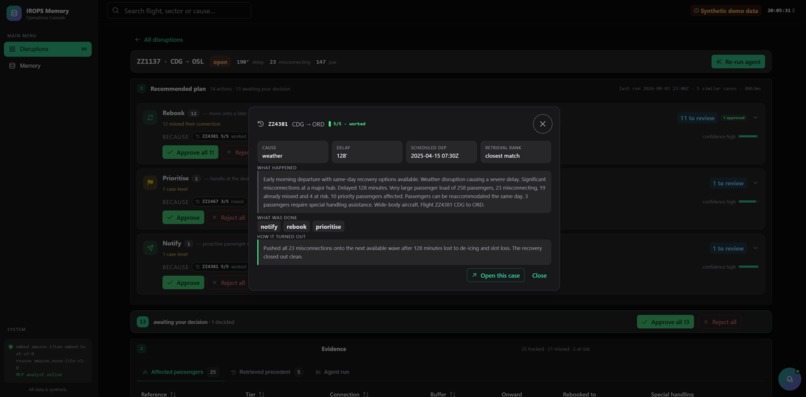Image resolution: width=806 pixels, height=397 pixels.
Task: Open the floating search assistant button
Action: [790, 379]
